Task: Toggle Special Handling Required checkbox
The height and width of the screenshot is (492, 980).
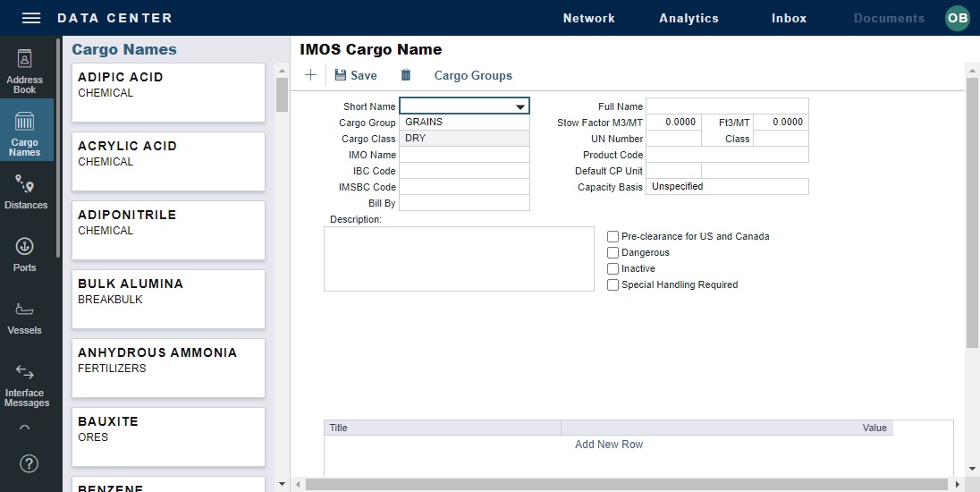Action: click(612, 284)
